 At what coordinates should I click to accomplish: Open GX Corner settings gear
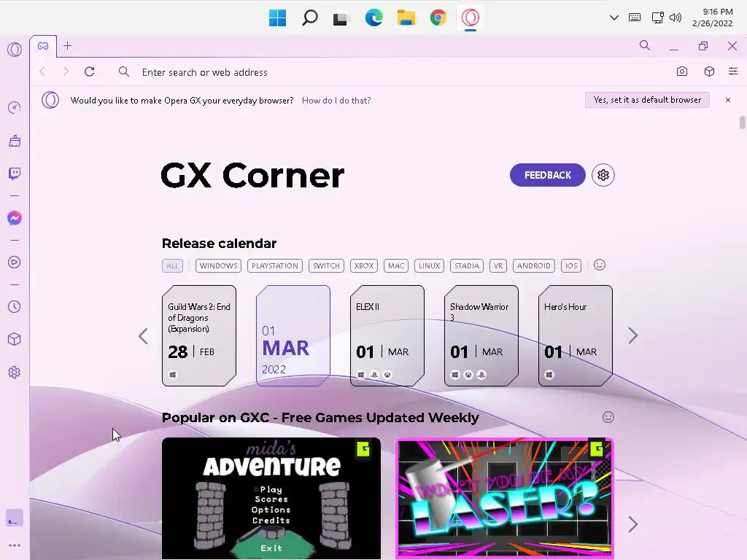[x=603, y=175]
